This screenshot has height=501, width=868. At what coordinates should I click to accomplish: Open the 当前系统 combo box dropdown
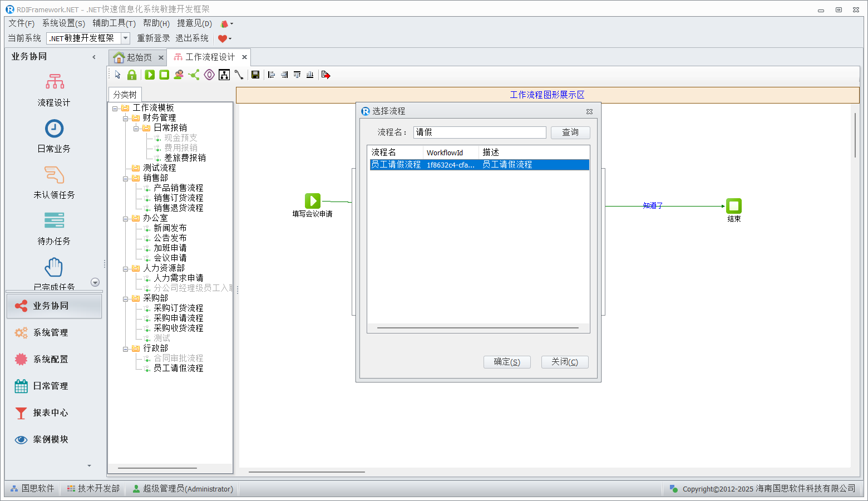(125, 38)
